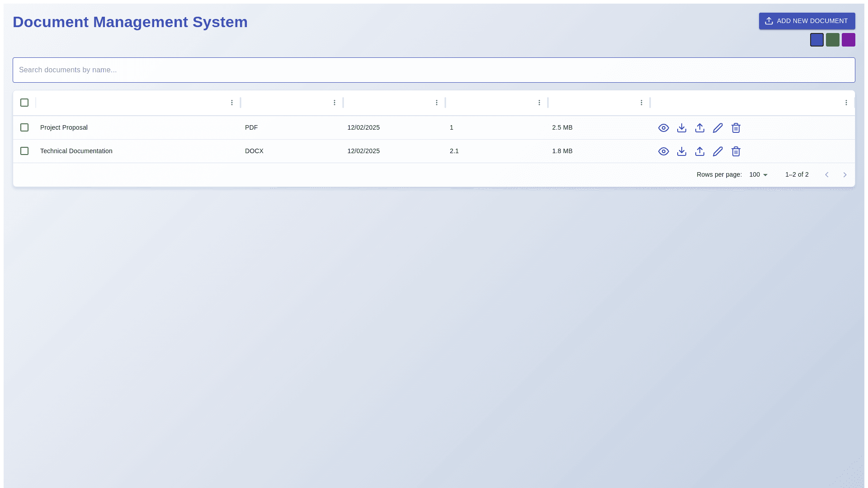Image resolution: width=868 pixels, height=488 pixels.
Task: Download the Technical Documentation file
Action: point(681,151)
